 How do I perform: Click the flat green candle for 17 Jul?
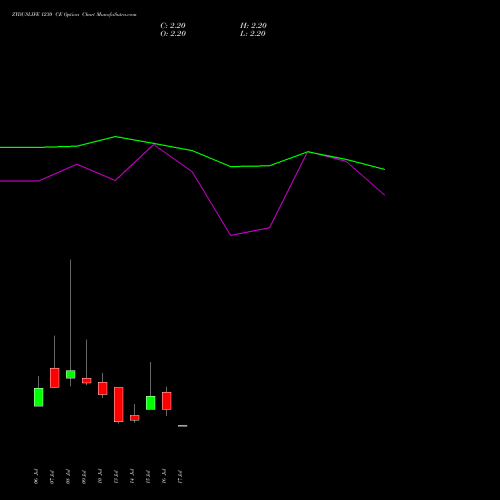tap(183, 426)
